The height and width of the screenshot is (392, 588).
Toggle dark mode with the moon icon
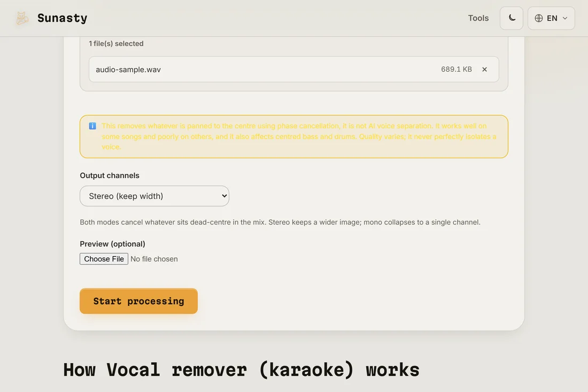512,18
